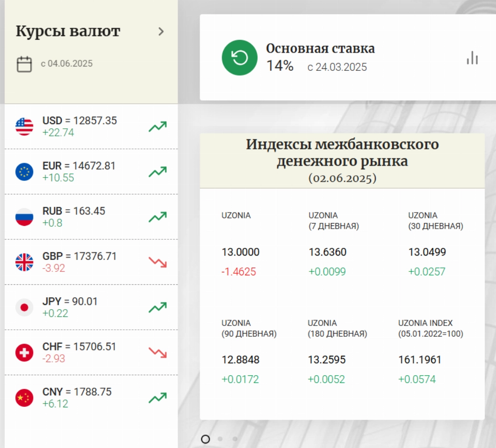
Task: Click the 'CHF = 15706.51' rate
Action: (x=79, y=347)
